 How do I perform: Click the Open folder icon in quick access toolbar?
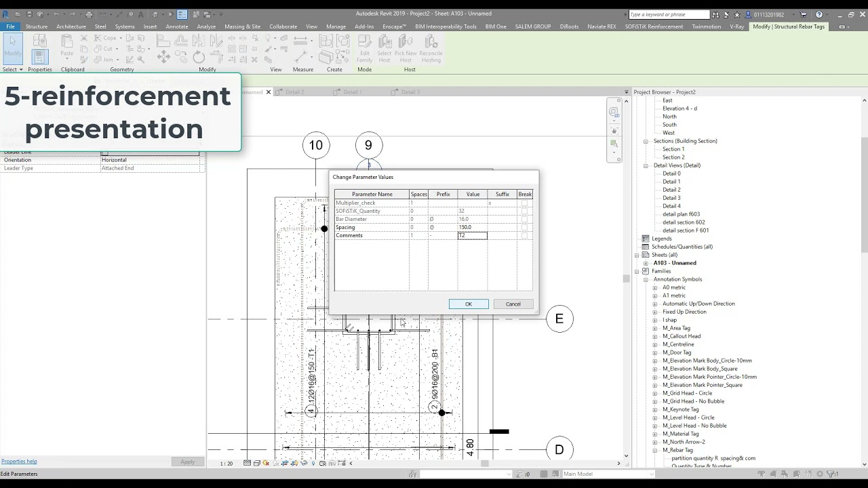click(x=19, y=14)
